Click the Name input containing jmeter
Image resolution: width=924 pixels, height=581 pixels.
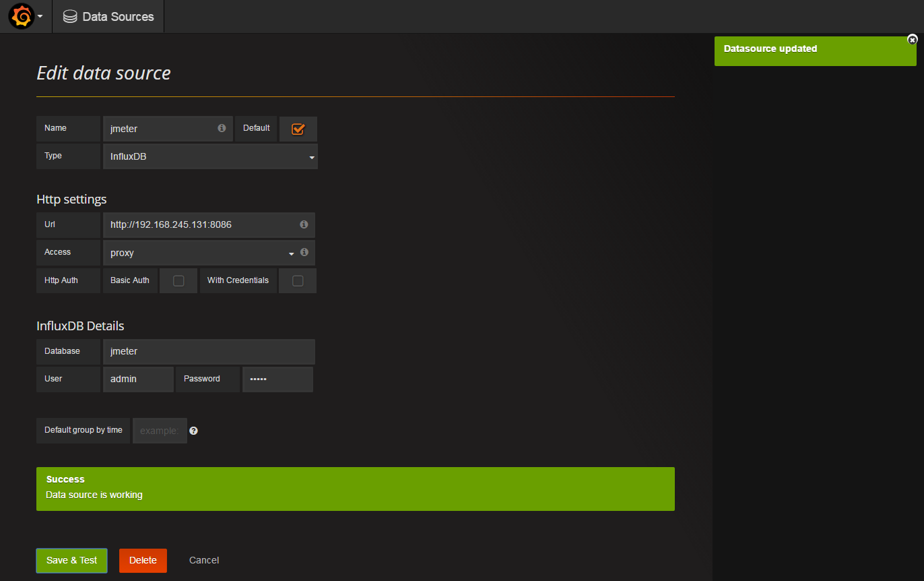(168, 129)
